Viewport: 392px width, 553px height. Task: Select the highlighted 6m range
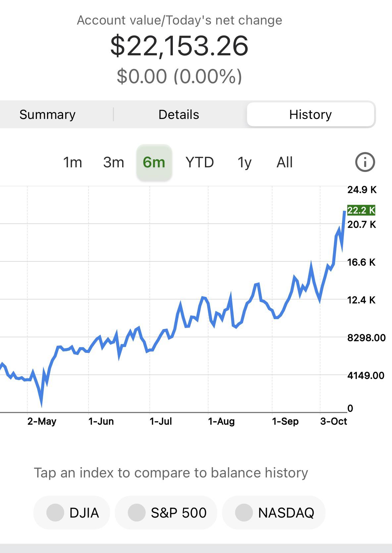tap(154, 163)
